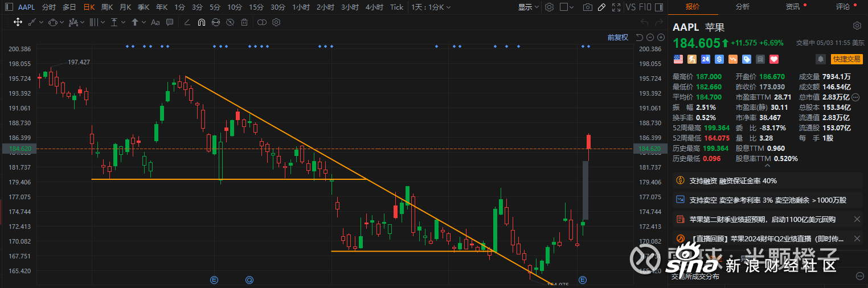Image resolution: width=868 pixels, height=288 pixels.
Task: Open F10 company fundamentals
Action: [x=645, y=7]
